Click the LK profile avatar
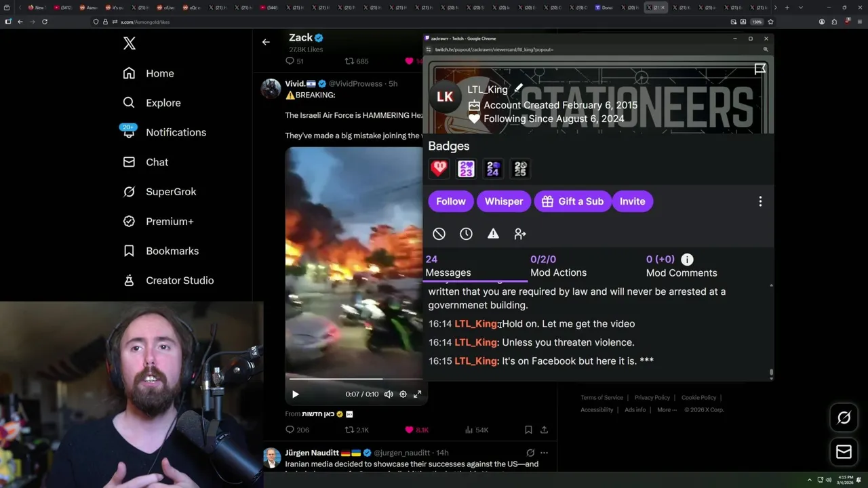The height and width of the screenshot is (488, 868). 445,97
